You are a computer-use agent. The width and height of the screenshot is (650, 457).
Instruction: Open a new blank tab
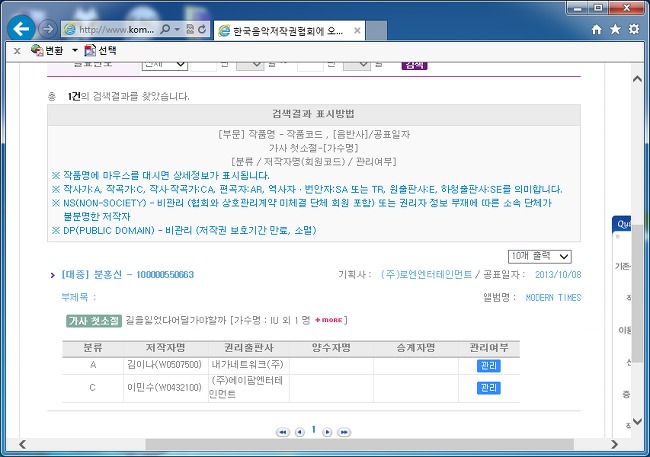point(376,31)
